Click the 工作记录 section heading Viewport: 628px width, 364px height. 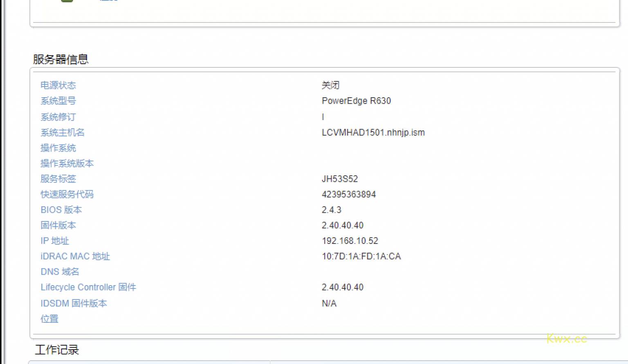(x=56, y=350)
